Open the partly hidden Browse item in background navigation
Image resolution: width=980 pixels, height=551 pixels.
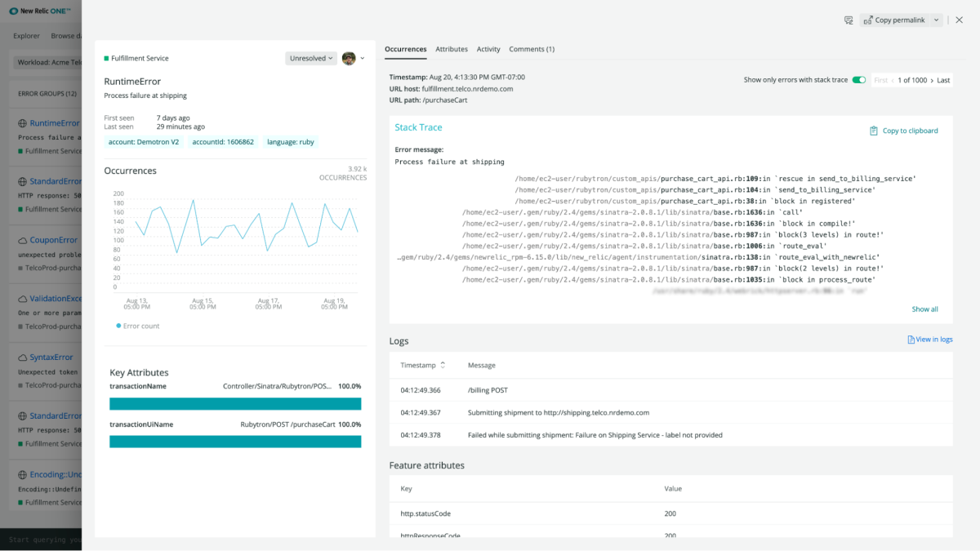click(65, 36)
